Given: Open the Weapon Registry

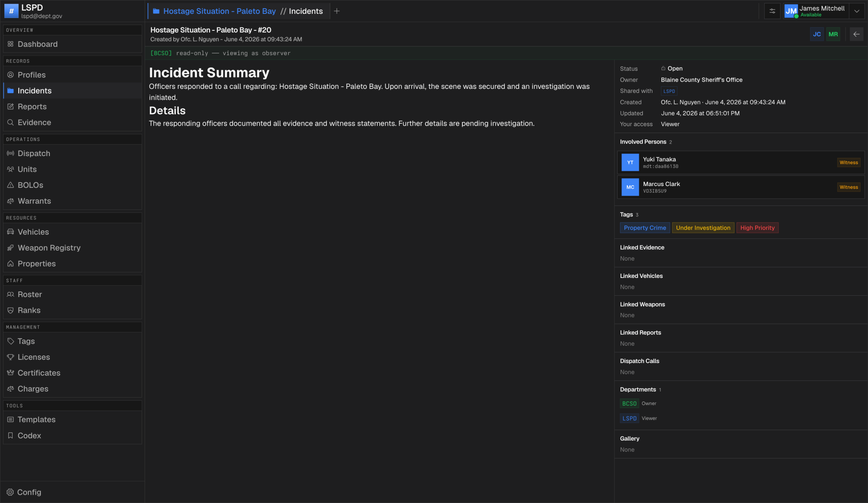Looking at the screenshot, I should tap(72, 248).
